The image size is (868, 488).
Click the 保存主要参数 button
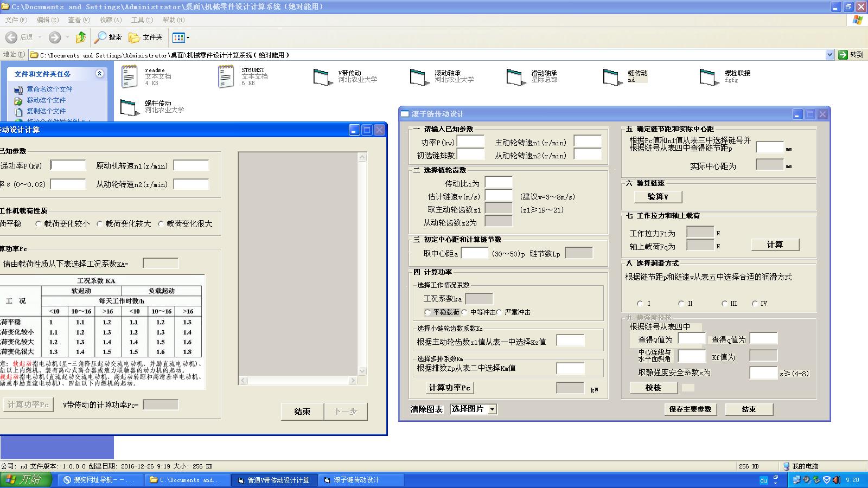[x=691, y=409]
